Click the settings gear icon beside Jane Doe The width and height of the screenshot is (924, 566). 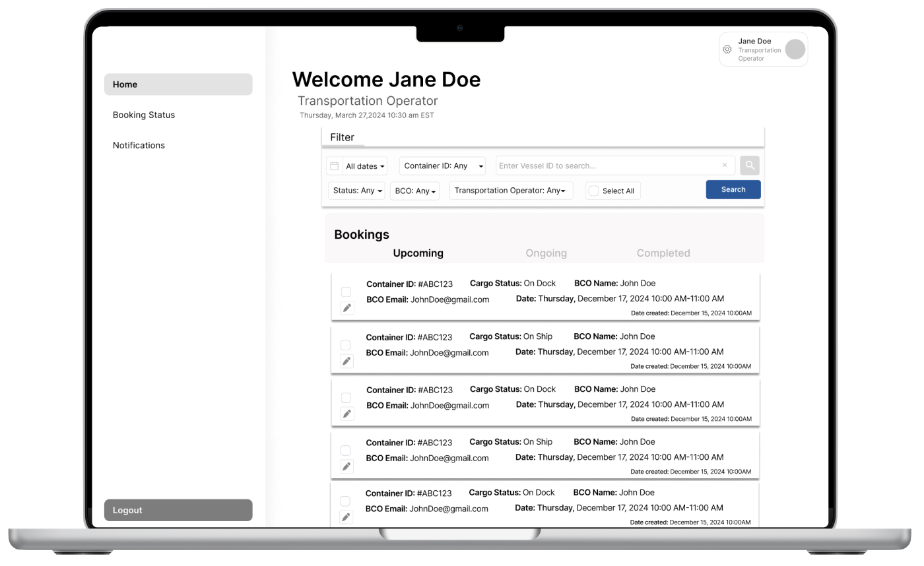[x=727, y=49]
